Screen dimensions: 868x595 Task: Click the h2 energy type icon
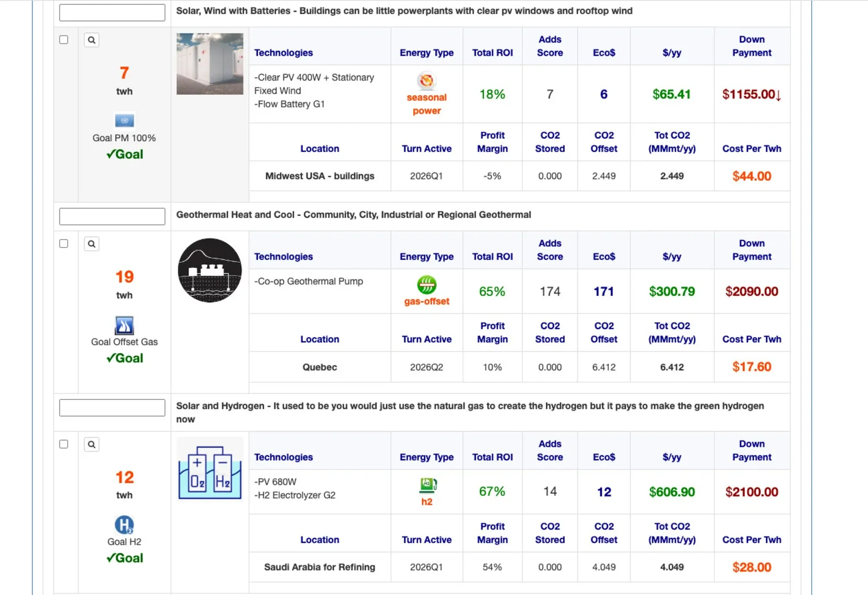(x=427, y=485)
